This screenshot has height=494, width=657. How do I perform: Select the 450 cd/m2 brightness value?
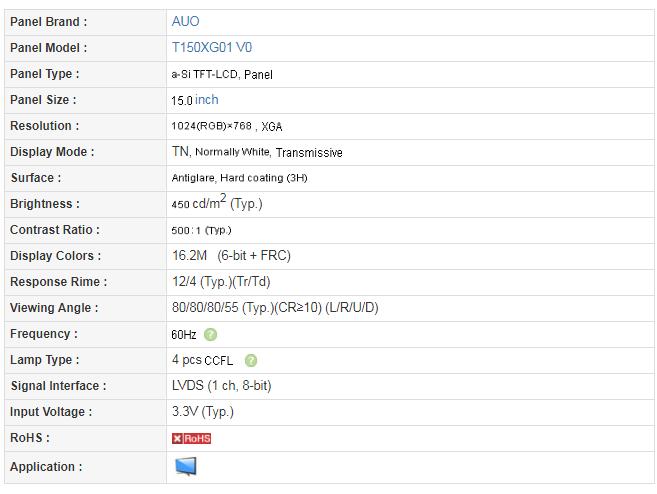pos(217,202)
